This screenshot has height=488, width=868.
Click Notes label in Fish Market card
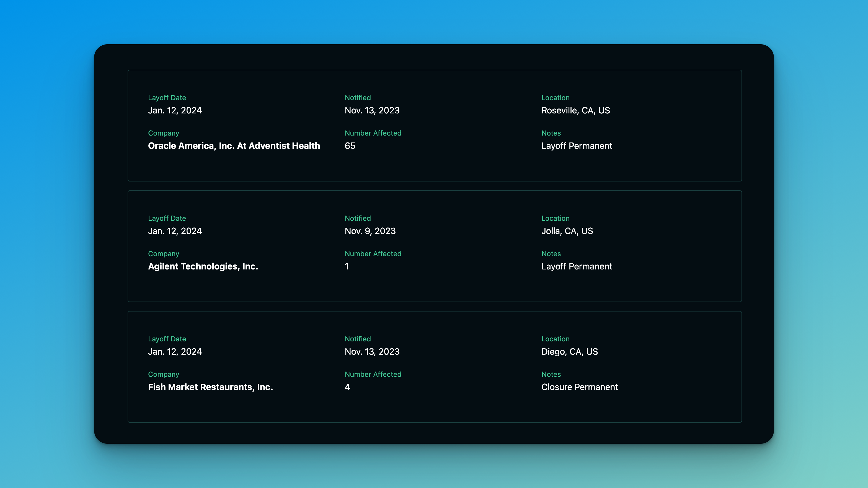(x=551, y=374)
